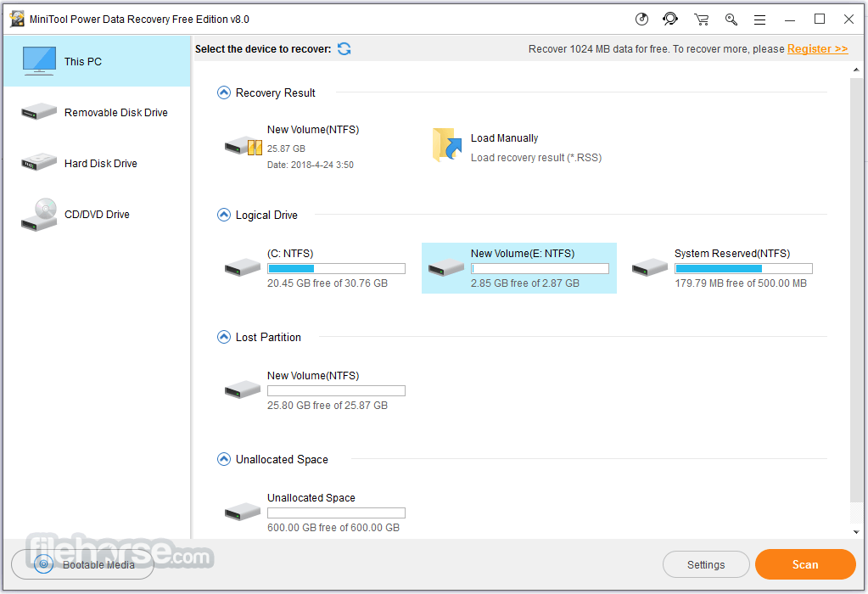
Task: Click the System Reserved usage bar
Action: click(x=743, y=268)
